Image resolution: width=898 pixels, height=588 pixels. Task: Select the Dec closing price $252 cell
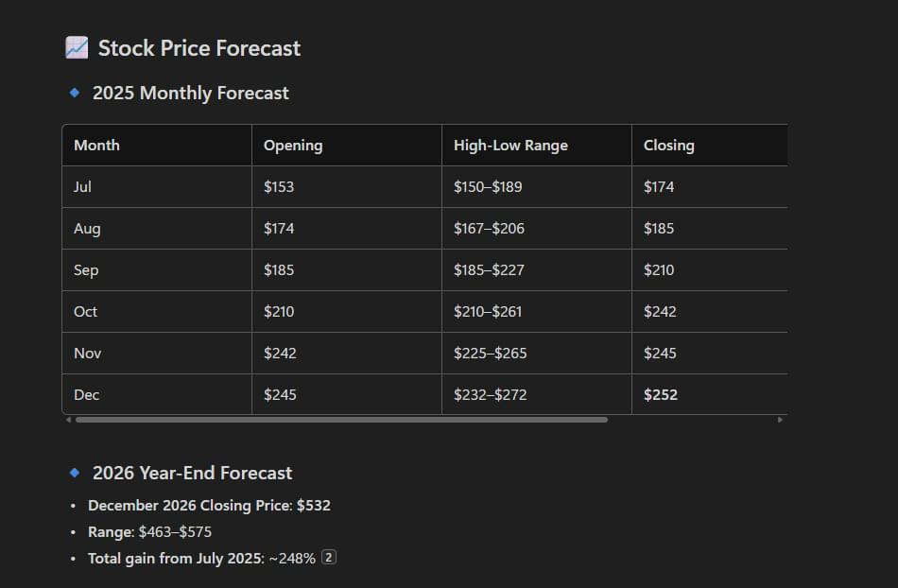coord(710,394)
